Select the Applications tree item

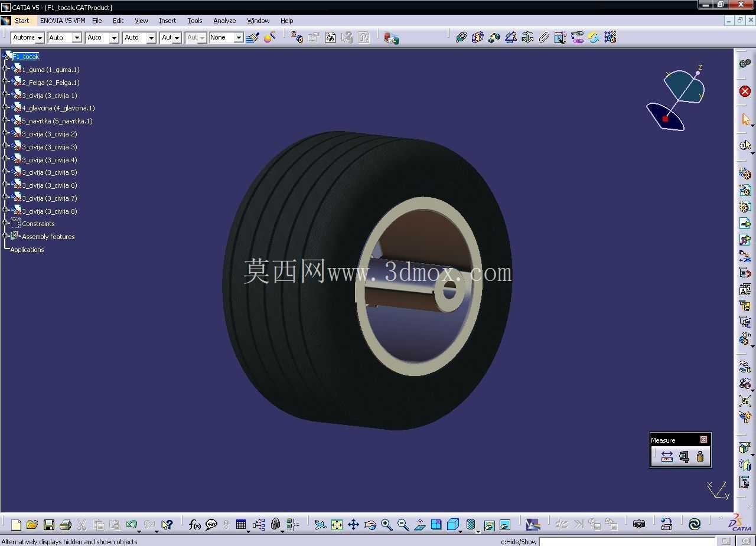tap(27, 250)
